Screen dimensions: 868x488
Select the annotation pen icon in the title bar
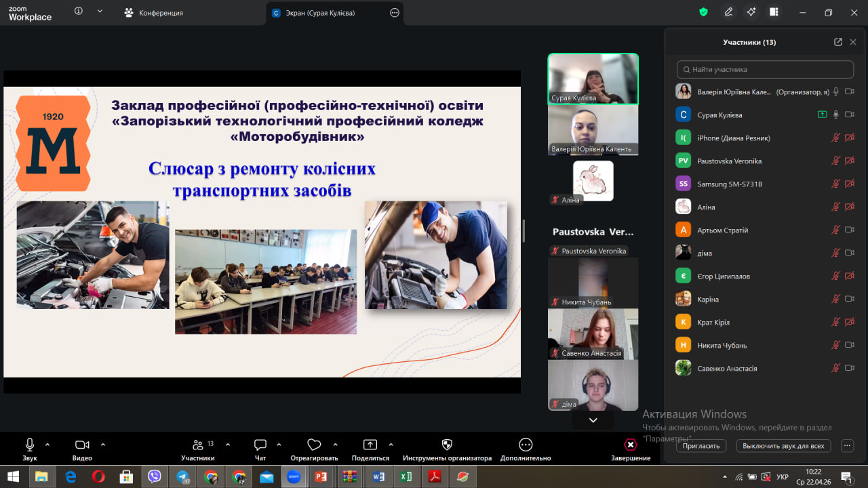click(x=728, y=12)
